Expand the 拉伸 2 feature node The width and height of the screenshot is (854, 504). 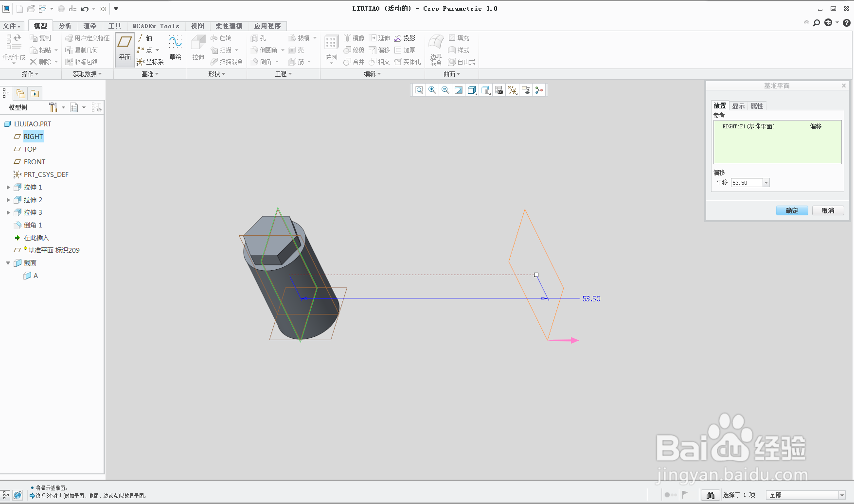click(x=8, y=200)
